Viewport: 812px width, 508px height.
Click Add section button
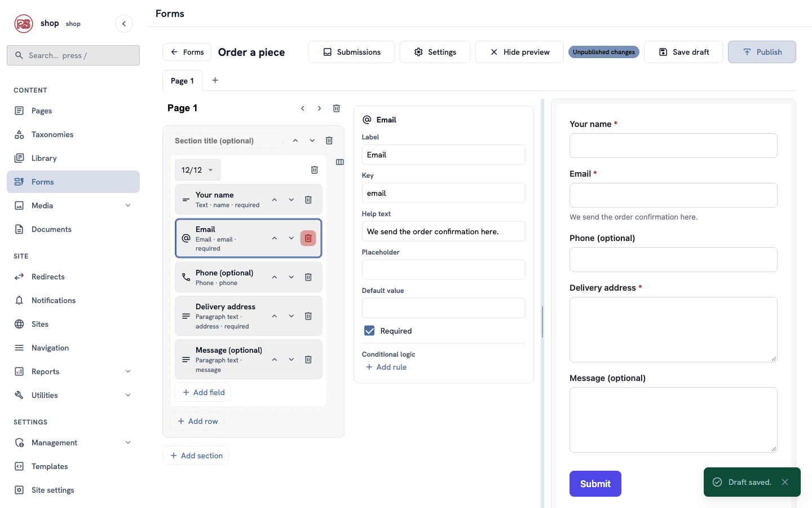coord(196,456)
